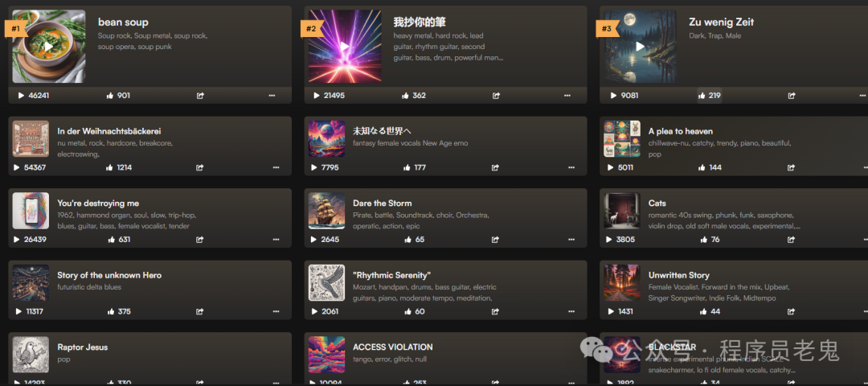The height and width of the screenshot is (386, 868).
Task: Share the 未知なる世界へ song
Action: pyautogui.click(x=495, y=167)
